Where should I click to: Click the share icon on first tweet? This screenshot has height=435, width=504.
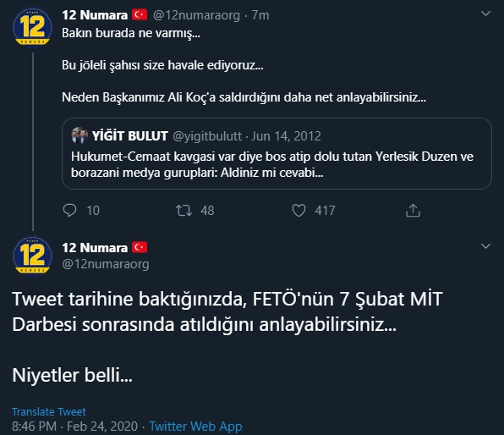[x=413, y=211]
